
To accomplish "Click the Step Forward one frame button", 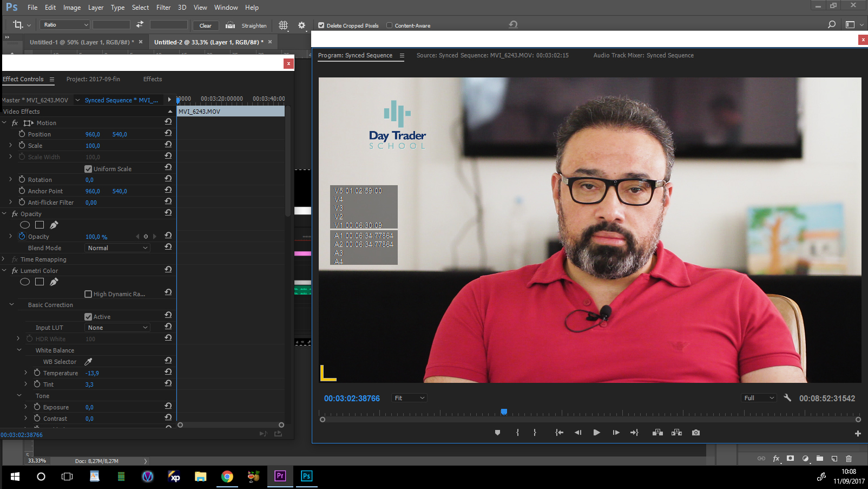I will pyautogui.click(x=616, y=433).
